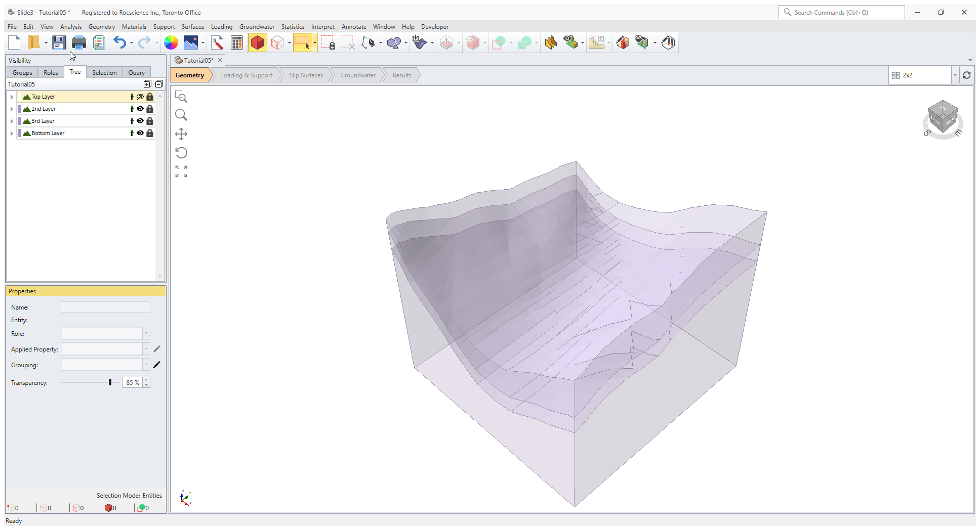Toggle the lock on Bottom Layer
980x530 pixels.
point(150,133)
